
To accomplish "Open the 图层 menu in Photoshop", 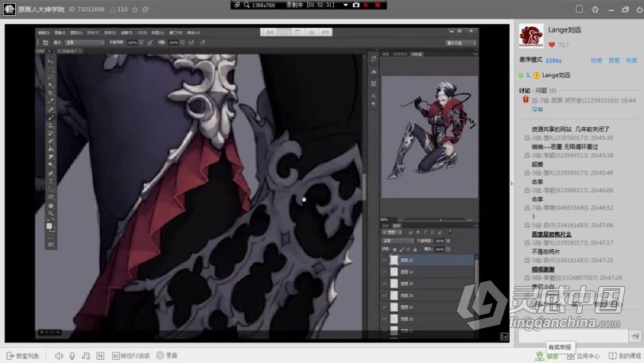I will (76, 33).
